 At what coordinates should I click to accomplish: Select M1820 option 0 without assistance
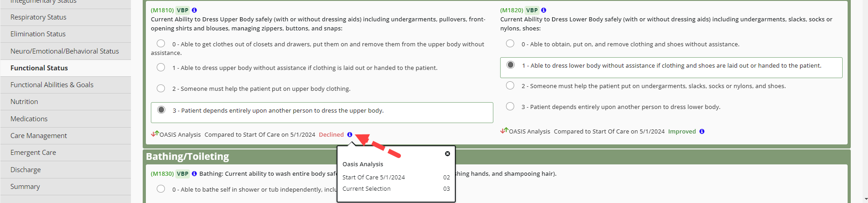tap(510, 44)
